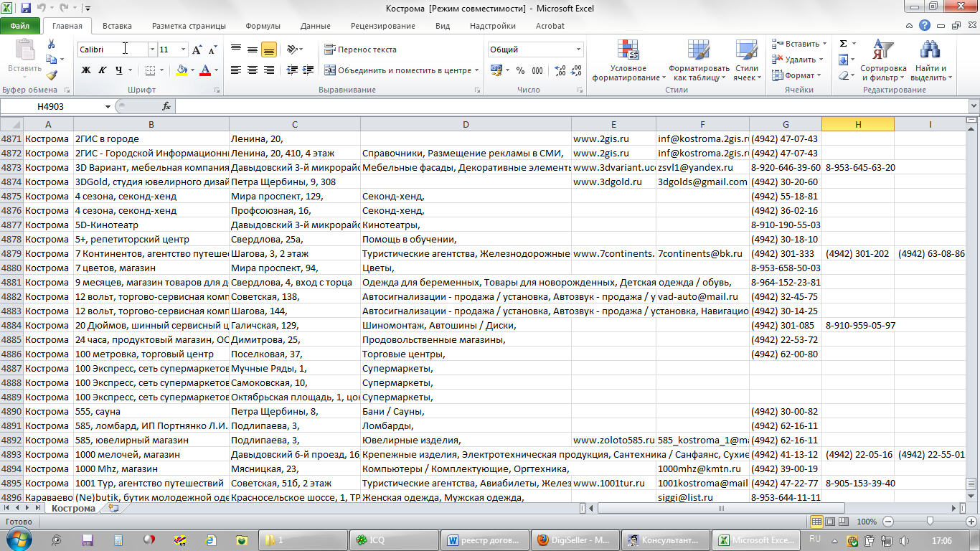Cut selection with the scissors icon
980x551 pixels.
(x=52, y=45)
